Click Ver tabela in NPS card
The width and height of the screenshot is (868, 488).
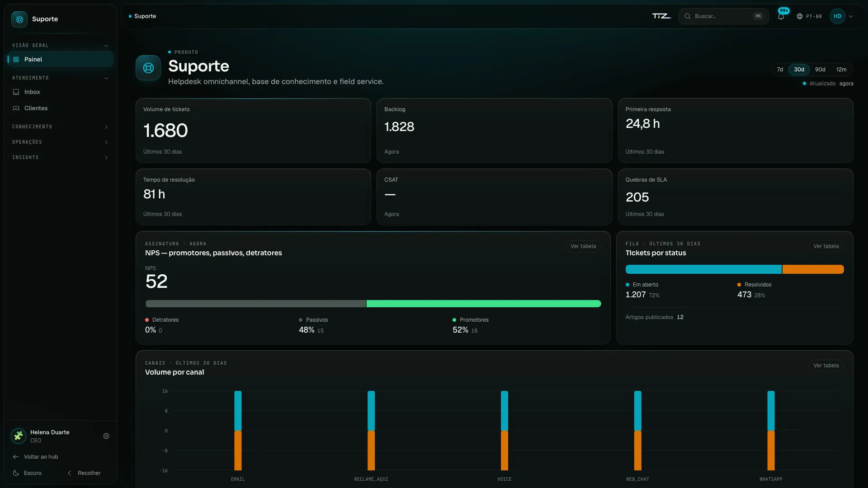(583, 246)
